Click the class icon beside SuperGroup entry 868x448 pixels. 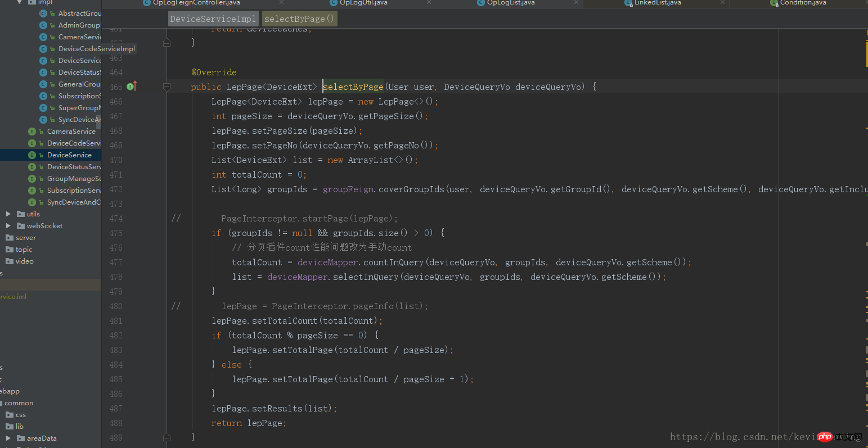(43, 107)
